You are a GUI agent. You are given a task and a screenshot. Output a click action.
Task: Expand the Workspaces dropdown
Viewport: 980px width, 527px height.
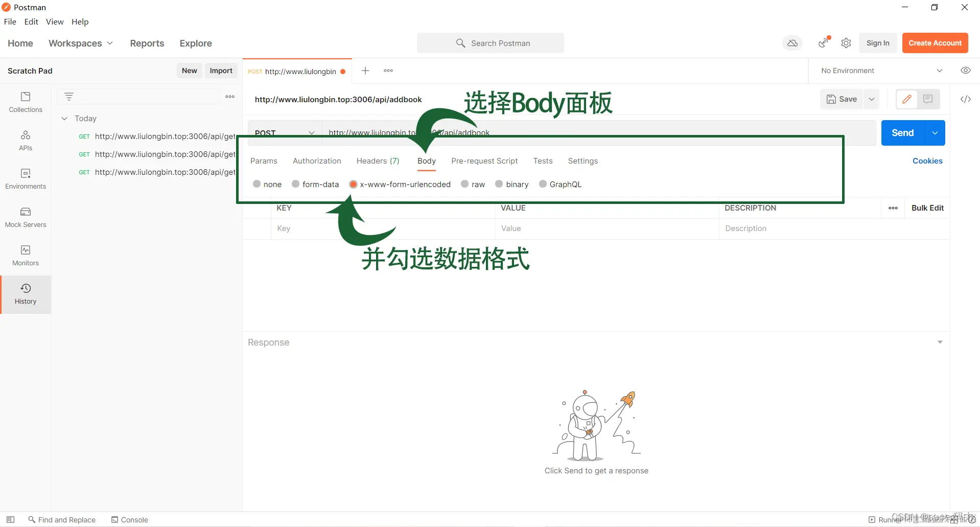[x=81, y=43]
